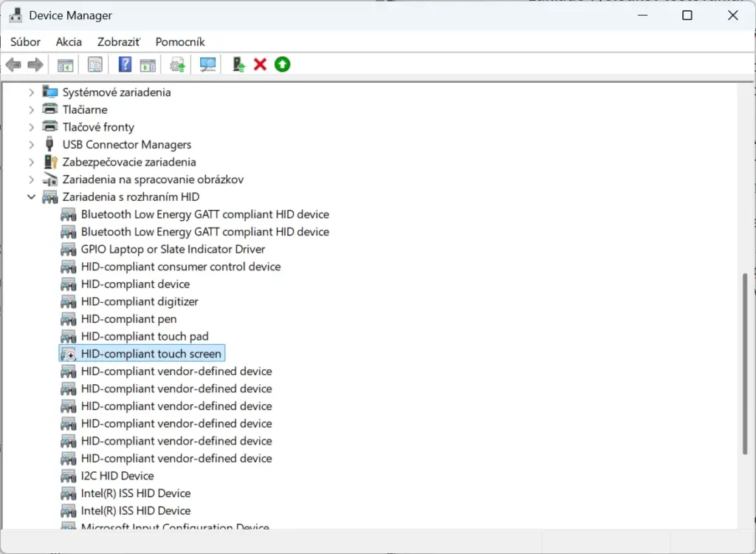Click the blue Help question mark icon
Viewport: 756px width, 554px height.
click(125, 64)
